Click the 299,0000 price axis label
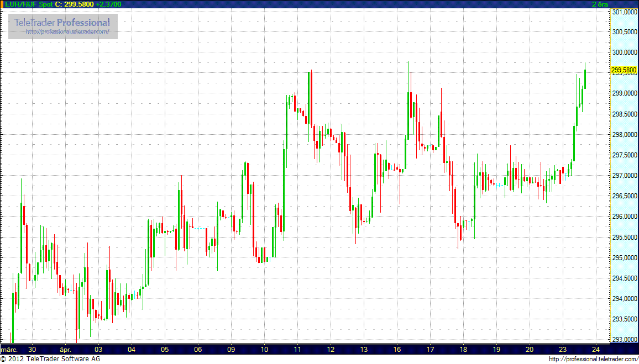Image resolution: width=639 pixels, height=364 pixels. click(625, 94)
